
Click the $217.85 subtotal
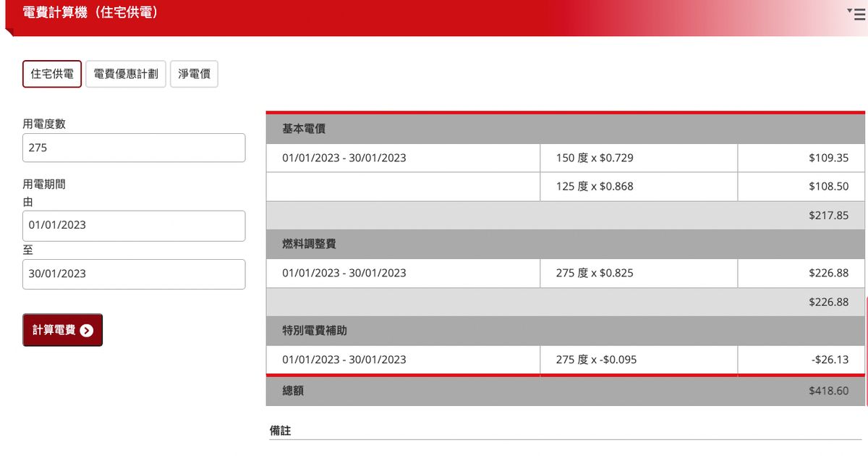[828, 216]
